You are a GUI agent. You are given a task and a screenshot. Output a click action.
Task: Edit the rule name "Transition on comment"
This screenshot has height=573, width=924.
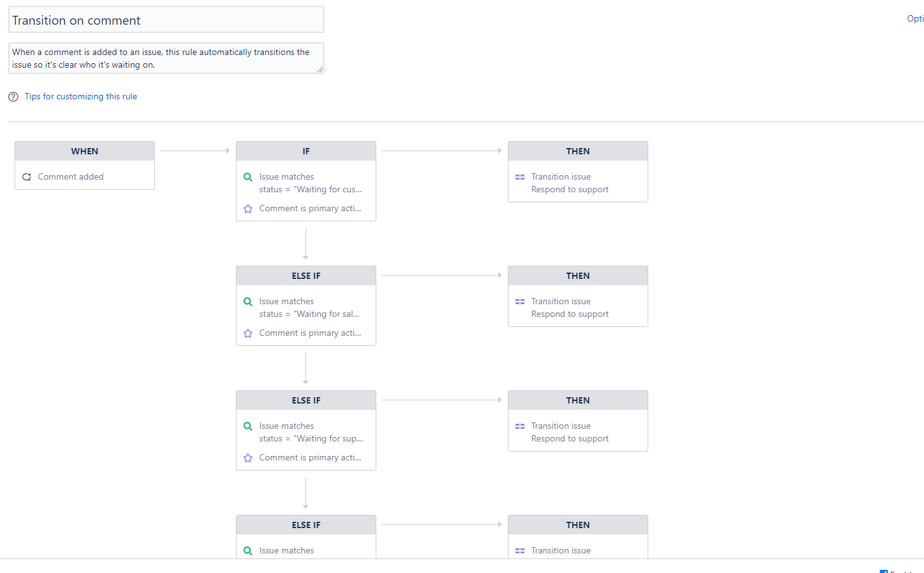tap(166, 20)
